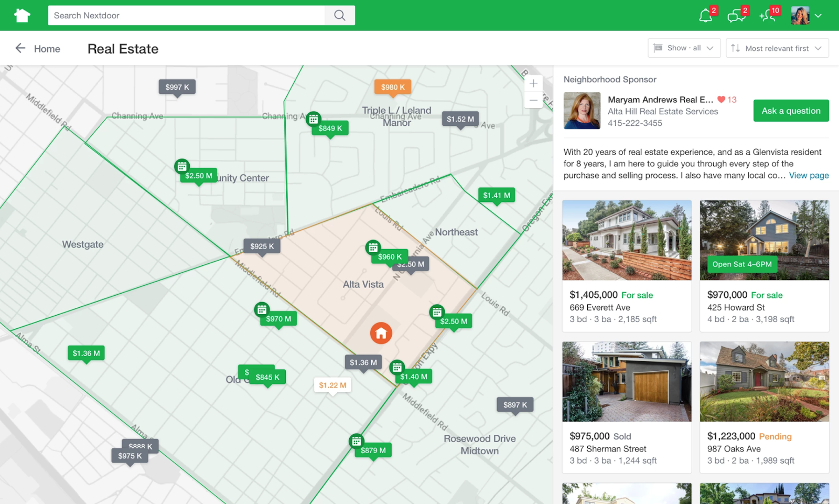The height and width of the screenshot is (504, 839).
Task: Select the $975 K map marker
Action: coord(130,456)
